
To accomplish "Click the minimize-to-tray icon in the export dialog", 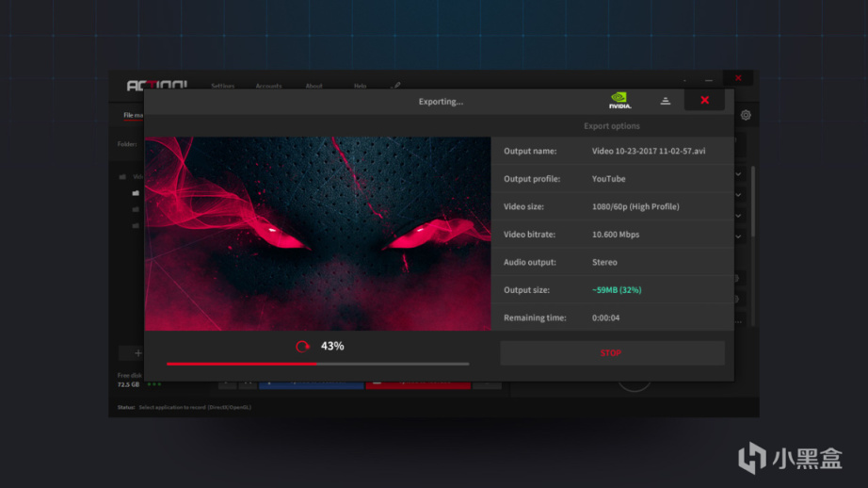I will pos(666,101).
